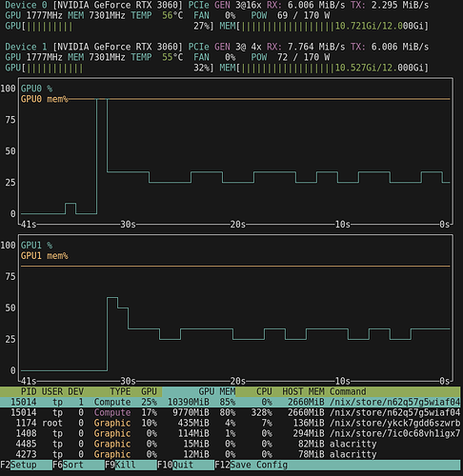The width and height of the screenshot is (463, 476).
Task: Select alacritty process PID 4485
Action: pos(231,444)
